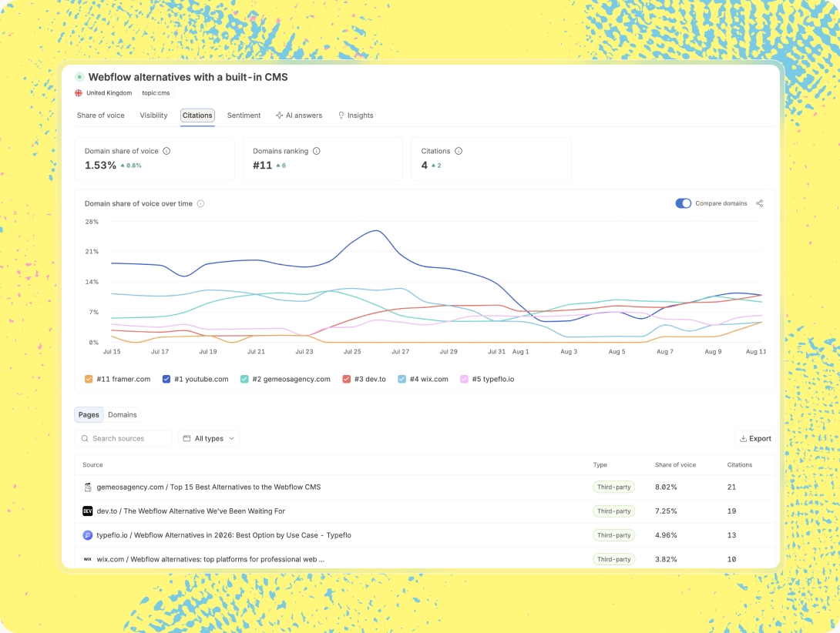The height and width of the screenshot is (633, 840).
Task: Switch to the Visibility tab
Action: 154,116
